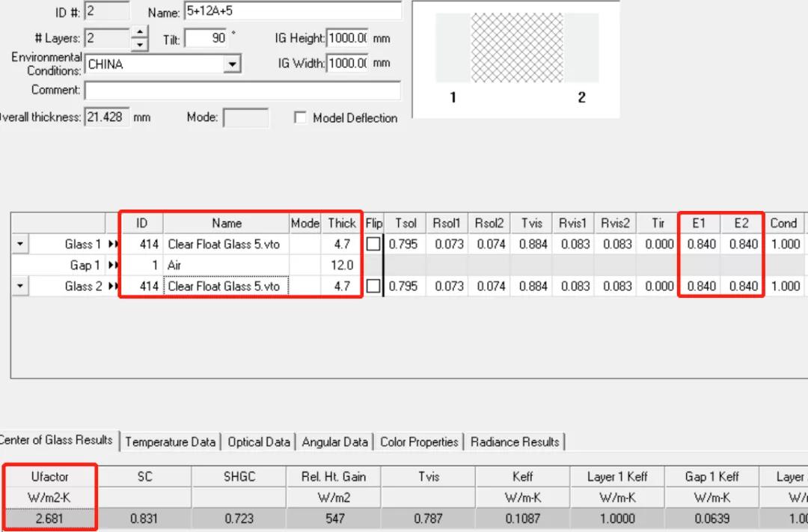
Task: Click the Gap 1 Keff value 0.0639
Action: point(712,519)
